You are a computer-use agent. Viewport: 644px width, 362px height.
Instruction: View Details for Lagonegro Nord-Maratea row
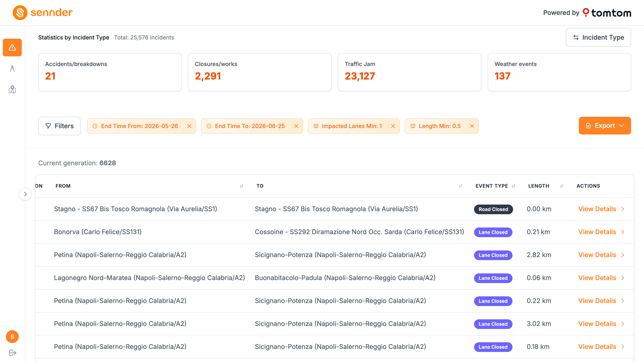(x=601, y=278)
